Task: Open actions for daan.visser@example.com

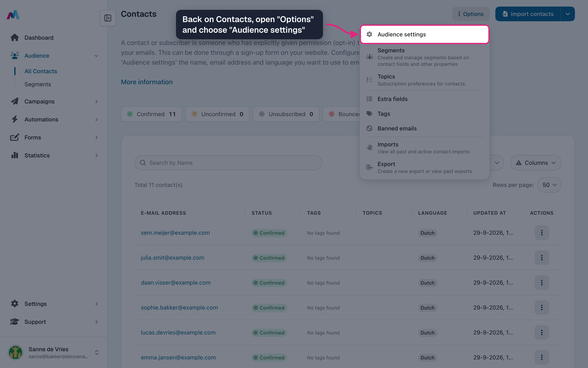Action: (542, 283)
